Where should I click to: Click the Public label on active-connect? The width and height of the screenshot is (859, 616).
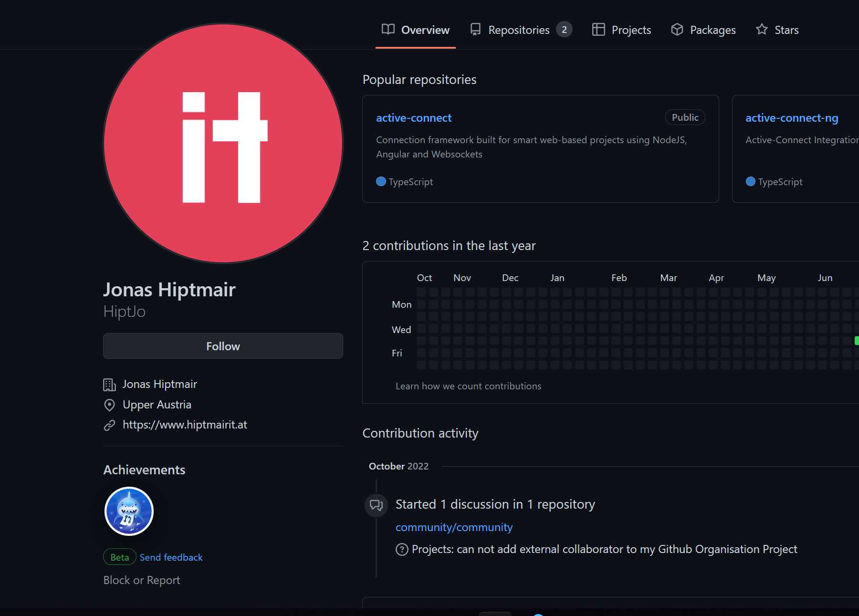click(685, 117)
